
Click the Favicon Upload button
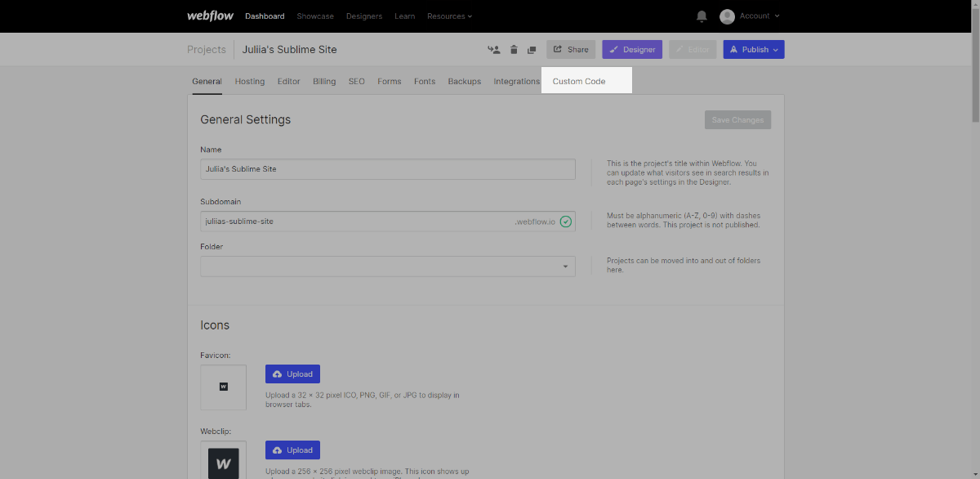click(292, 374)
